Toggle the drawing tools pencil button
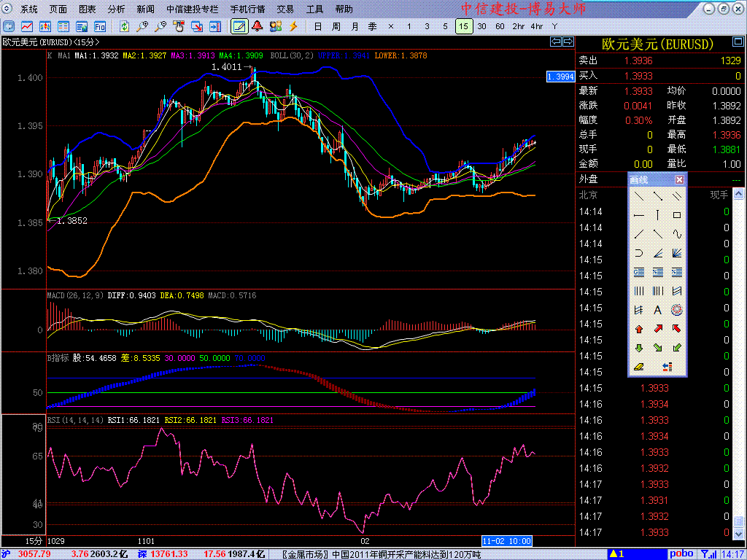Viewport: 747px width, 560px height. [239, 26]
